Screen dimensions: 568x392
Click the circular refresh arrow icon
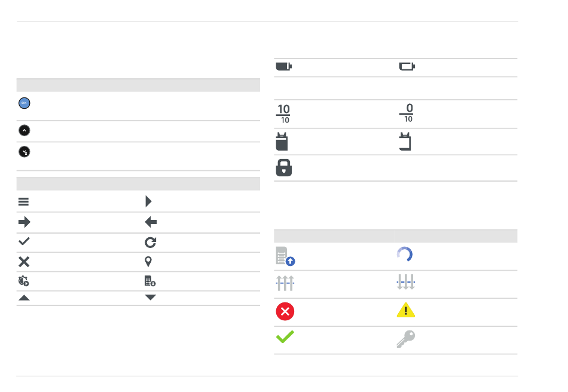150,243
